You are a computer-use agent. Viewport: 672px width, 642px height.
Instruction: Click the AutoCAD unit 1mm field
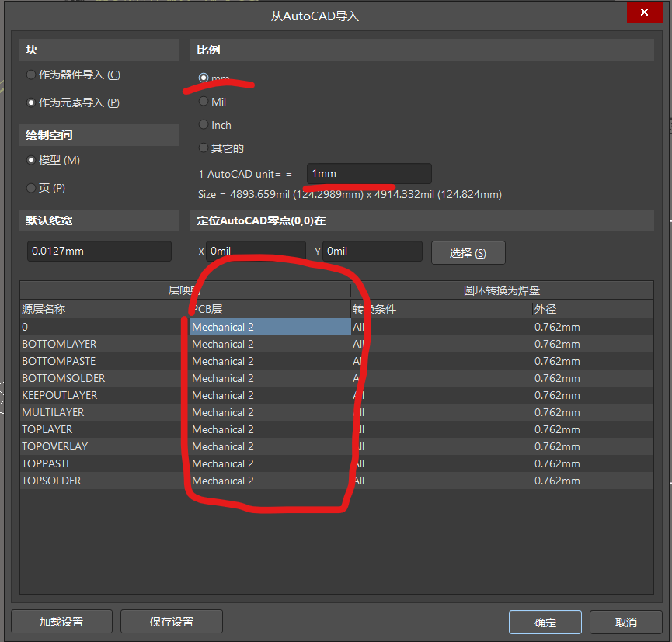[369, 173]
